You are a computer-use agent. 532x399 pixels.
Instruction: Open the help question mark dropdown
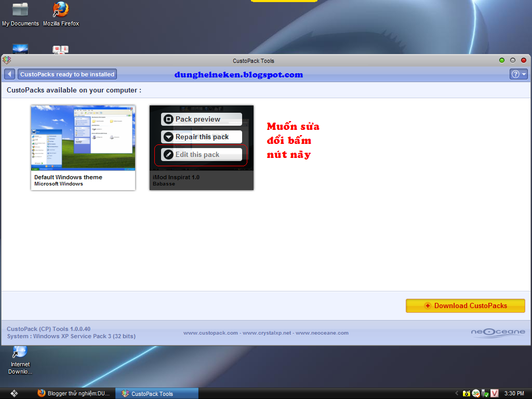pos(518,74)
